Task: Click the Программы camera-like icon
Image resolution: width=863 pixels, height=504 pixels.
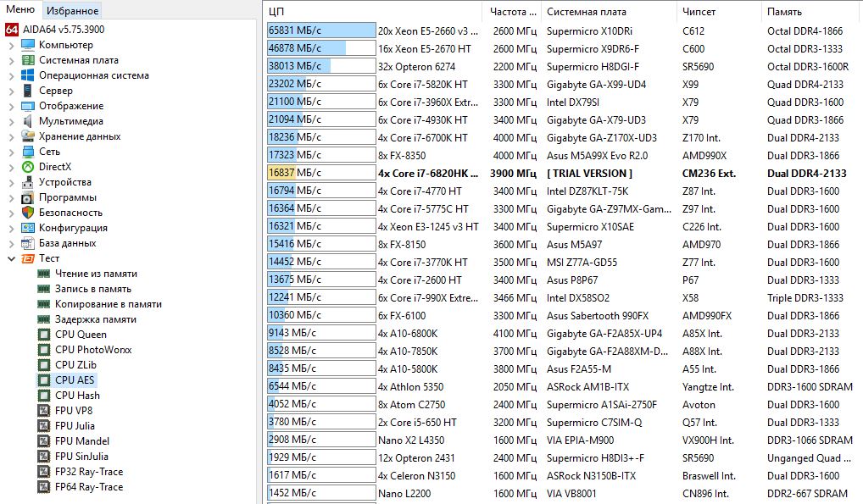Action: [27, 197]
